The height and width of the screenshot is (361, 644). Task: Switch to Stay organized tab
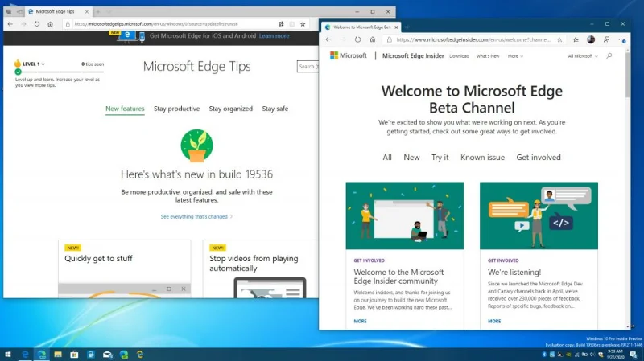click(231, 109)
